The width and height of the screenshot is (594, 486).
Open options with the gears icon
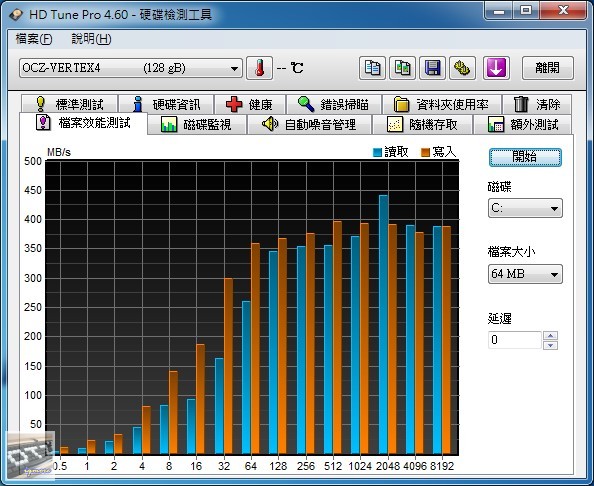[462, 68]
